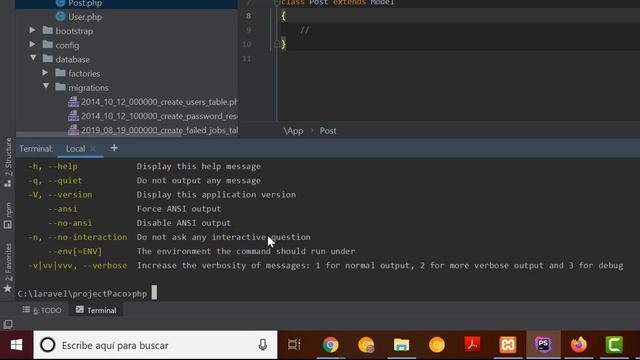The height and width of the screenshot is (360, 640).
Task: Click the project tree horizontal scrollbar
Action: point(98,135)
